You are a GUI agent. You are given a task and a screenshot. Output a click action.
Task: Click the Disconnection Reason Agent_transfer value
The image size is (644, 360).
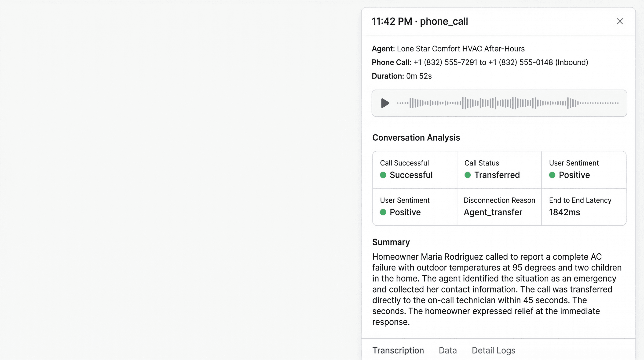[493, 212]
